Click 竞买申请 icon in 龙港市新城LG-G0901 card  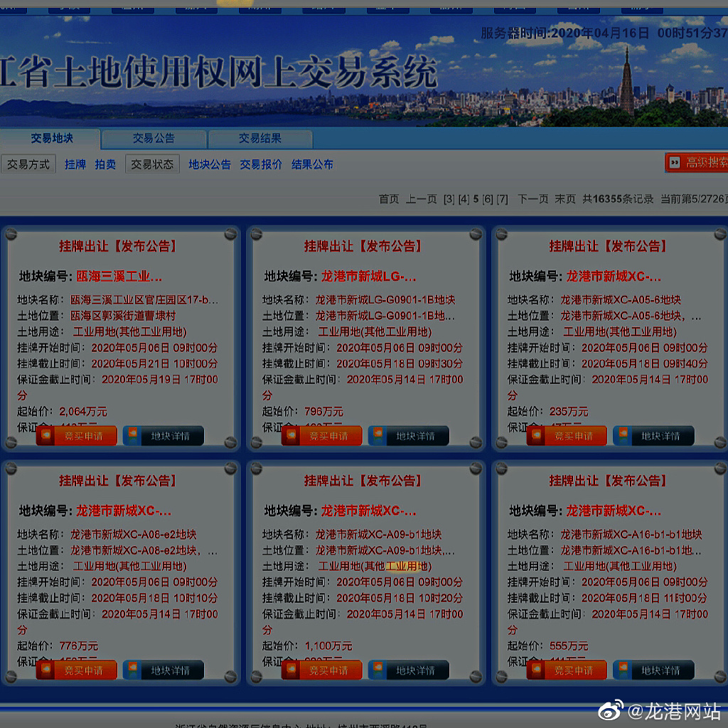(x=291, y=436)
